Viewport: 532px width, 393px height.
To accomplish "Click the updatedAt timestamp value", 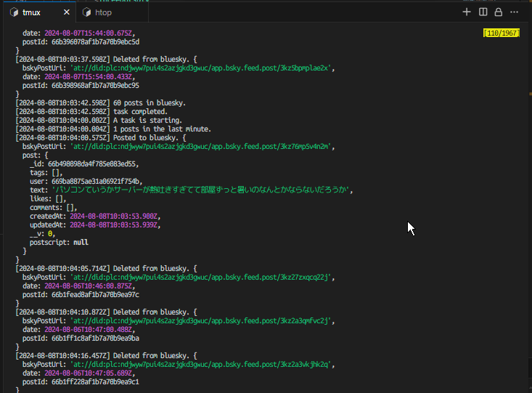I will [x=114, y=225].
